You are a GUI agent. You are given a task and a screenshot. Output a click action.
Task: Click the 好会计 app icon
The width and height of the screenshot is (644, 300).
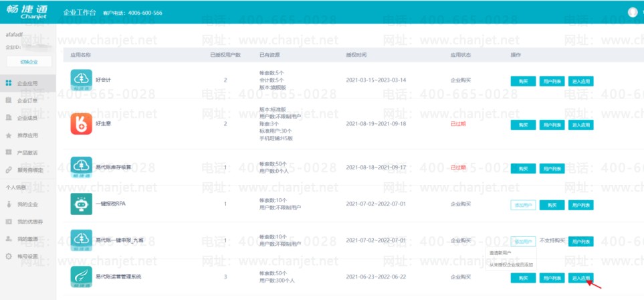(82, 80)
